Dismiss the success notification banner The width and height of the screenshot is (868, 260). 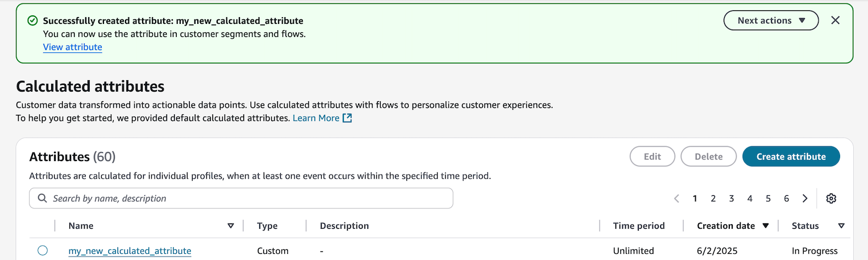pyautogui.click(x=835, y=20)
